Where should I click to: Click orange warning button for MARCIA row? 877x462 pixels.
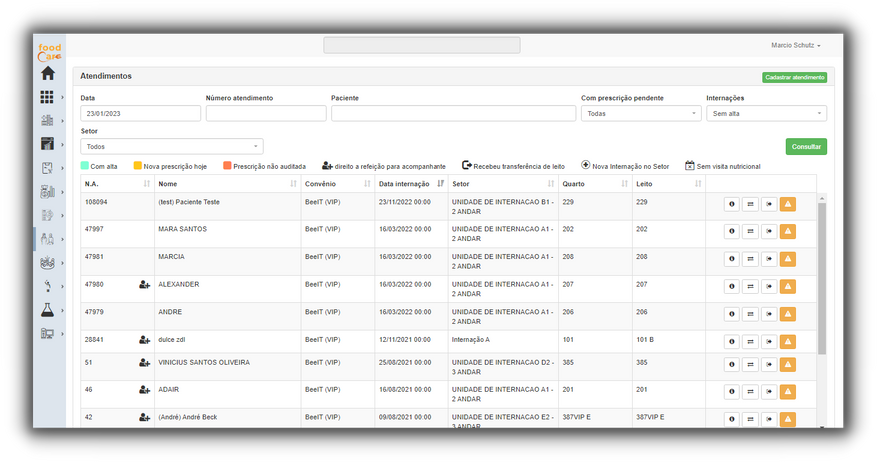coord(787,259)
